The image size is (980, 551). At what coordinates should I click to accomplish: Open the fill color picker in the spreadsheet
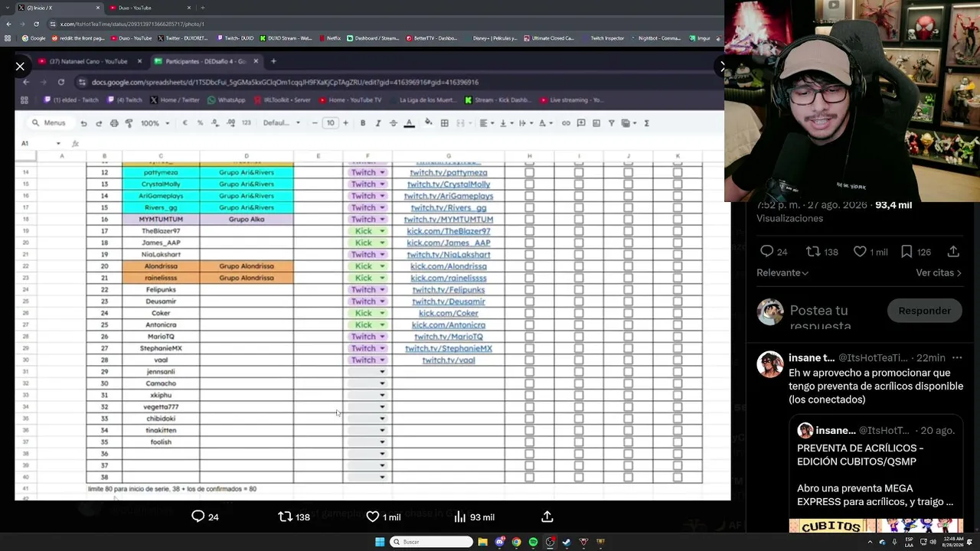428,122
